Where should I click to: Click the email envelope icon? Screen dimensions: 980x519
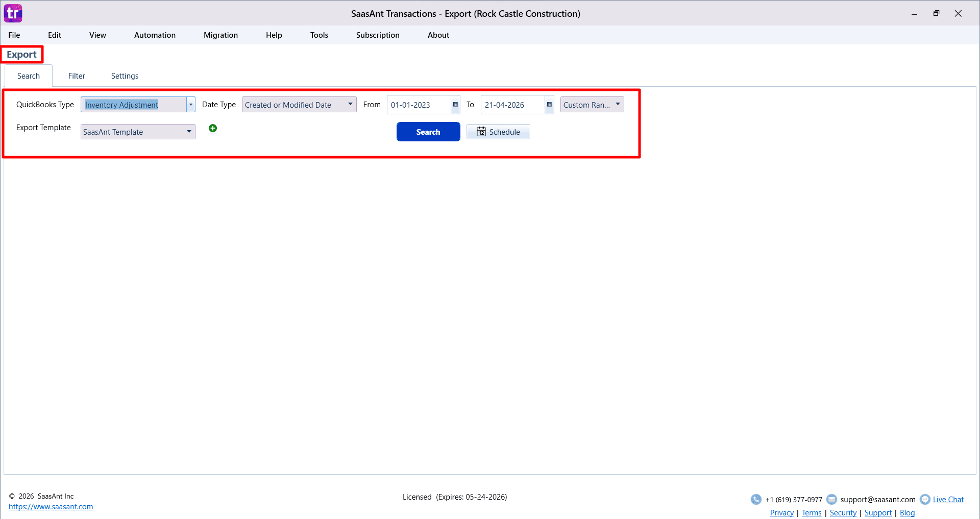831,499
